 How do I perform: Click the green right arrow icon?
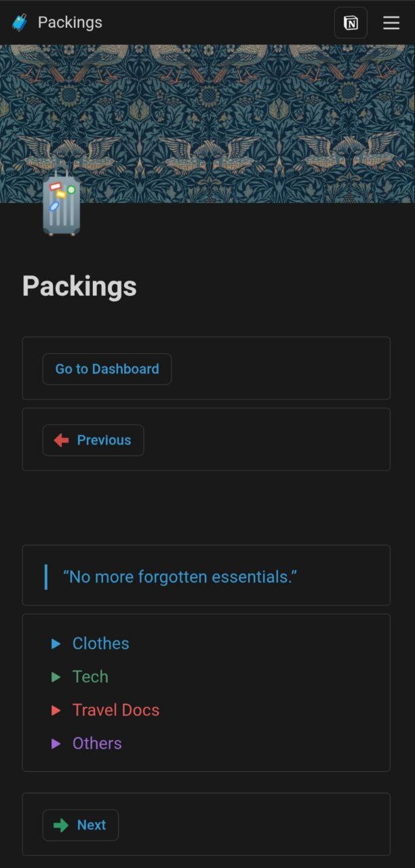pos(61,825)
